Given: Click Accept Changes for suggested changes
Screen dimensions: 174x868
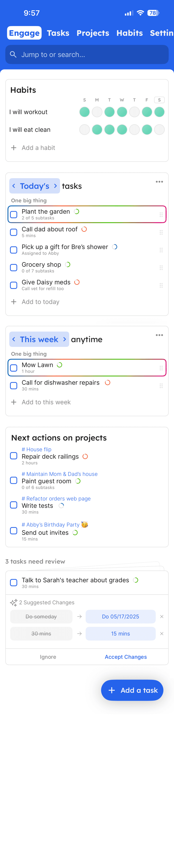Looking at the screenshot, I should pyautogui.click(x=126, y=656).
